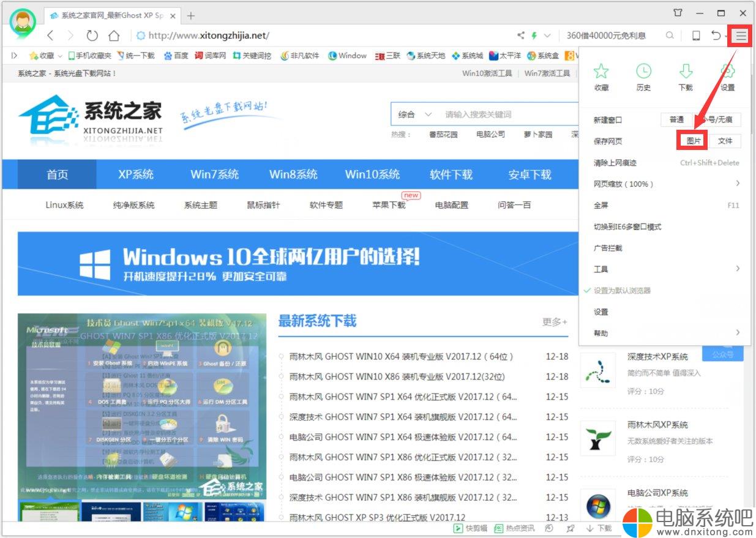The width and height of the screenshot is (756, 538).
Task: Open the 首页 navigation tab
Action: 57,174
